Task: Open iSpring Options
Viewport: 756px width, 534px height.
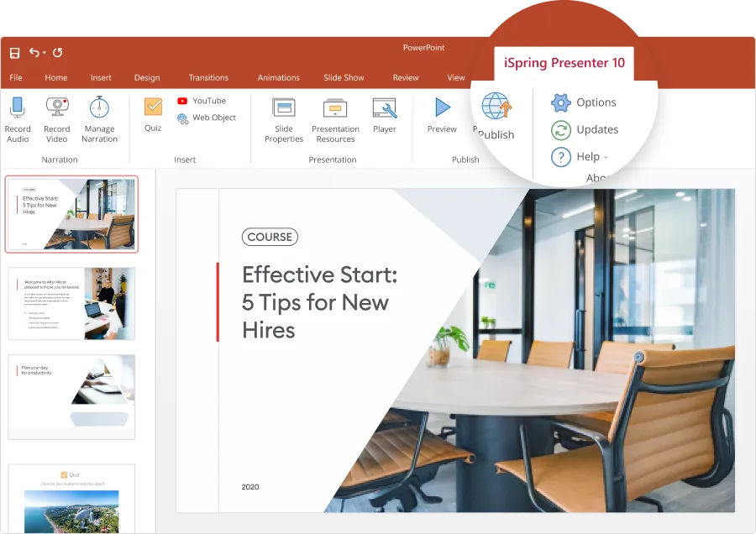Action: [x=589, y=102]
